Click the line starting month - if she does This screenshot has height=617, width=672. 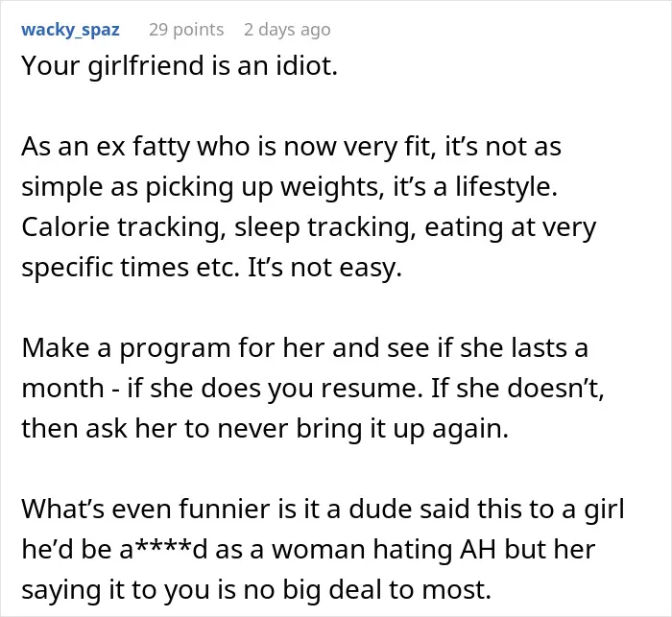tap(313, 389)
